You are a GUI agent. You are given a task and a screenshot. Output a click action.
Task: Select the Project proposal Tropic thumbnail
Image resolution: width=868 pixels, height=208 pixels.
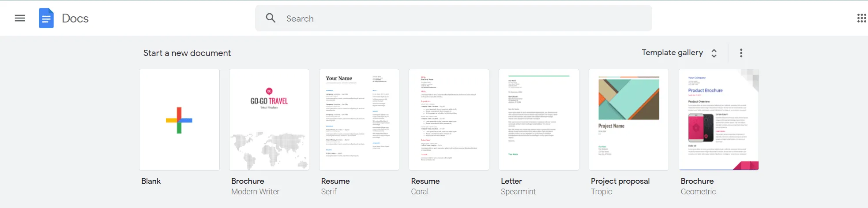click(629, 119)
